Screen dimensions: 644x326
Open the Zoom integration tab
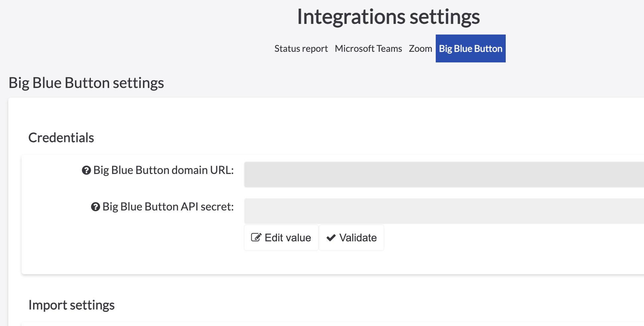pos(420,48)
